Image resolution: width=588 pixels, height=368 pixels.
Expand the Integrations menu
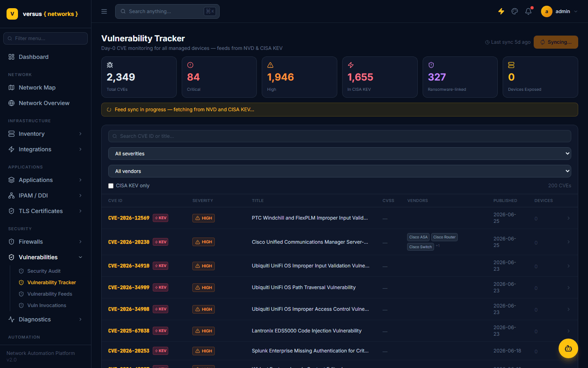click(45, 149)
